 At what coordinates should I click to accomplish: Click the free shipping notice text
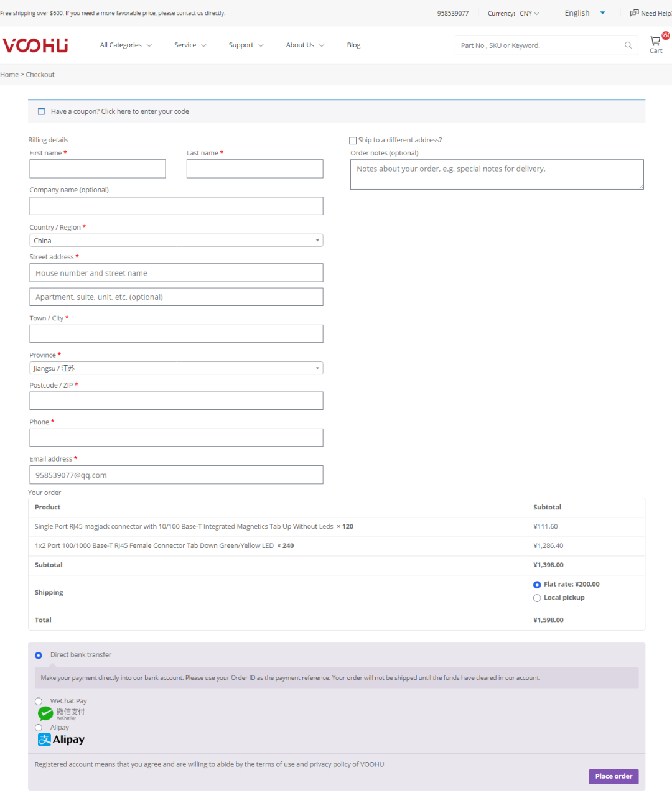(x=113, y=13)
